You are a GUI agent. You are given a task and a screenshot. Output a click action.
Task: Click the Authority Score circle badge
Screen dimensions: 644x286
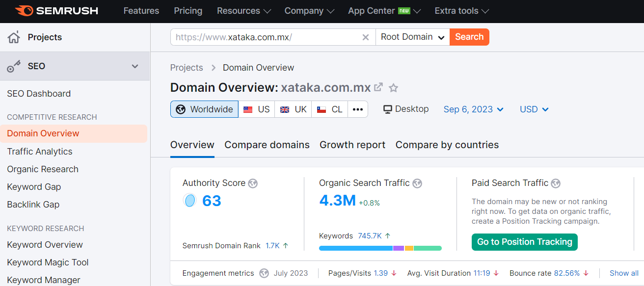tap(189, 201)
